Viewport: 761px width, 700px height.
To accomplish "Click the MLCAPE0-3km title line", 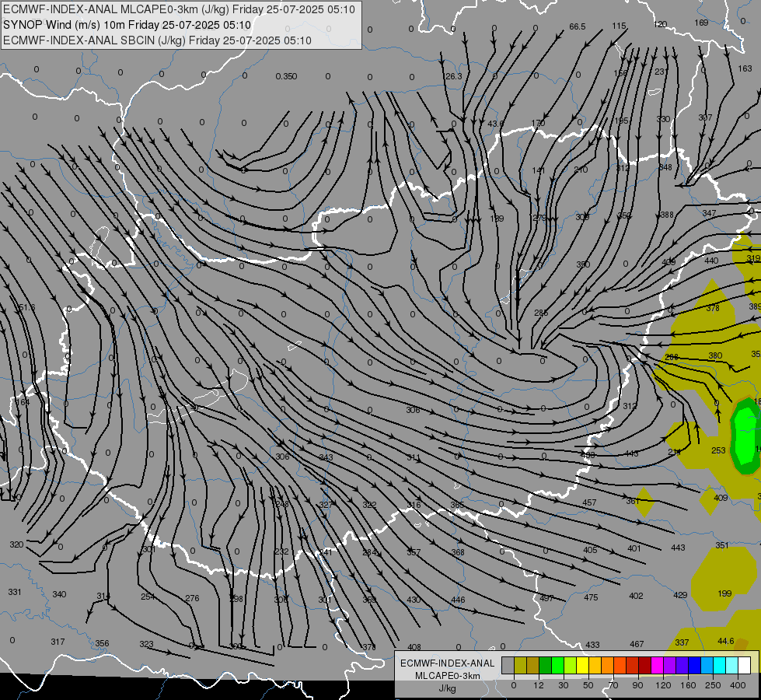I will click(x=179, y=9).
